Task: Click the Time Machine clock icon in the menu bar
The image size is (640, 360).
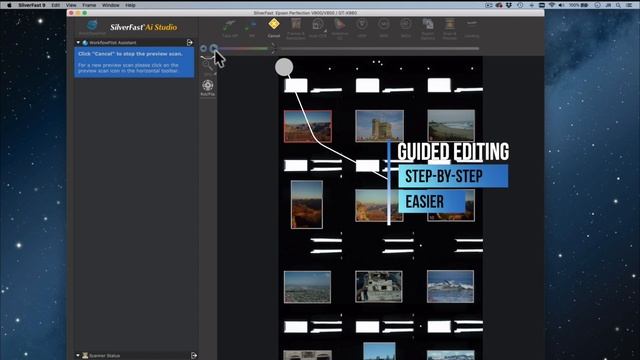Action: [520, 5]
